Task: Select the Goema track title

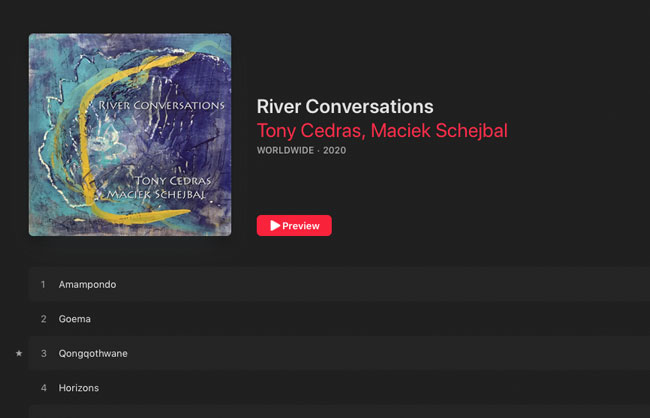Action: (75, 319)
